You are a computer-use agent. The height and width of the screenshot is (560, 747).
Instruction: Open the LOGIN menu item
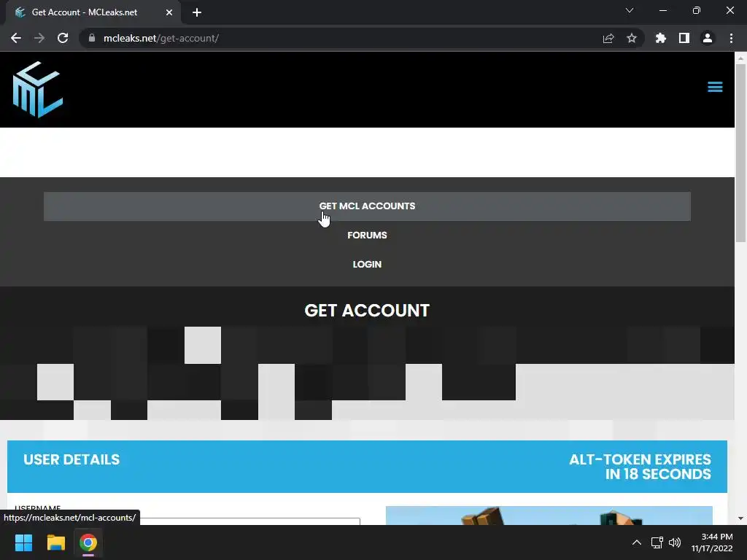pos(367,264)
